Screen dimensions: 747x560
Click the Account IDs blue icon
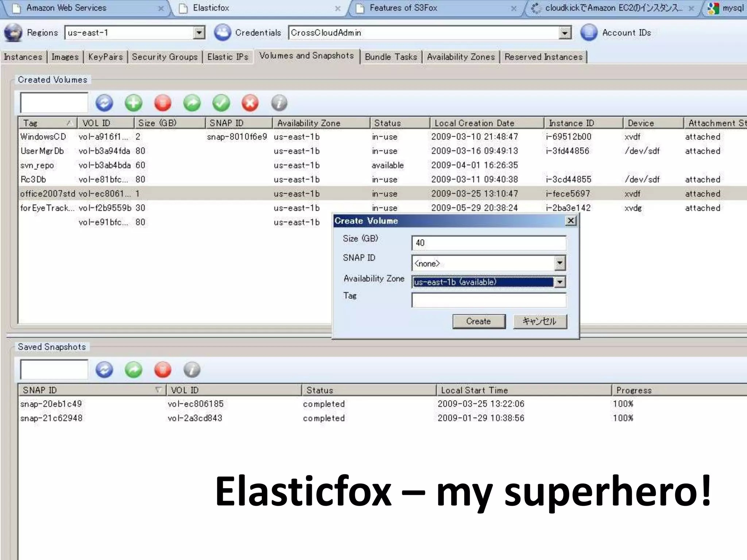(589, 33)
